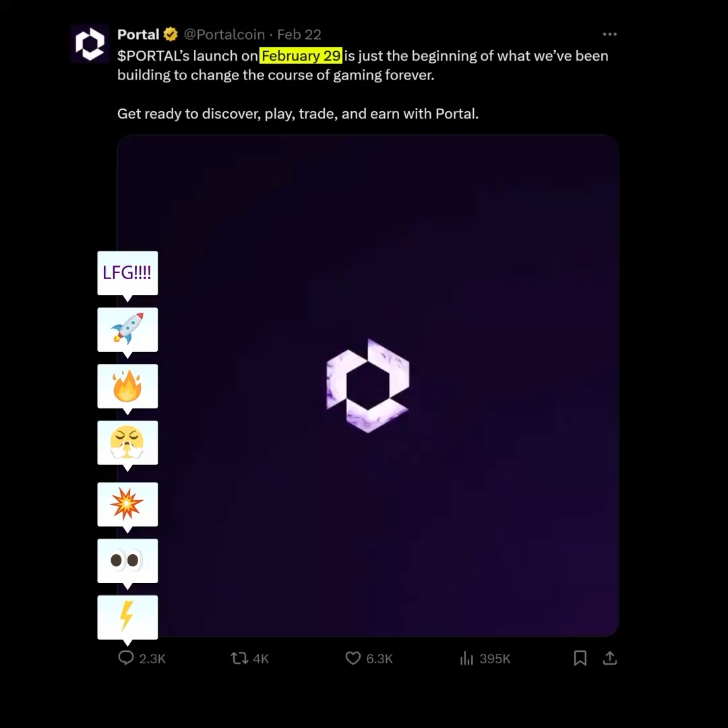Click the Portal display name
The height and width of the screenshot is (728, 728).
point(138,34)
